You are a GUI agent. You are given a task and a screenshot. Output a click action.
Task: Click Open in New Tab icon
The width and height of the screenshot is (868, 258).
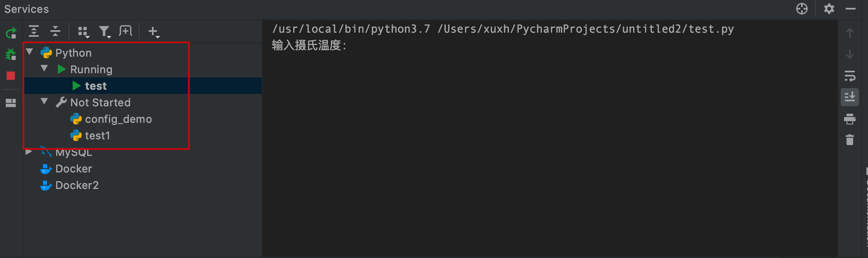pyautogui.click(x=126, y=31)
